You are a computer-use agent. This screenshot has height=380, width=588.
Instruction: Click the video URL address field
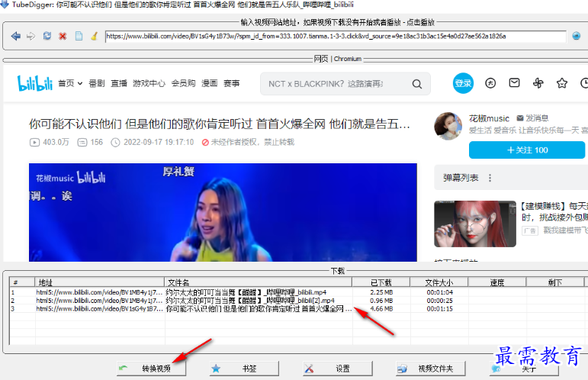point(336,37)
